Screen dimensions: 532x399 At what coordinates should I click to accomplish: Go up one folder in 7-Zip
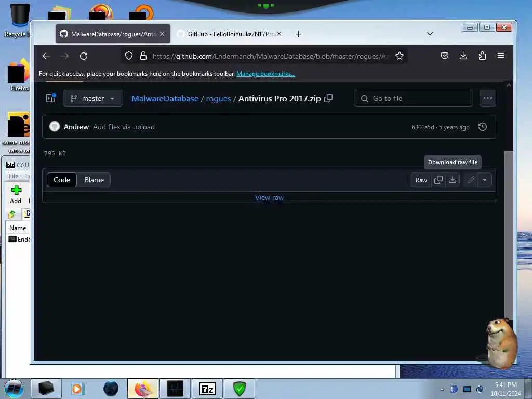[12, 214]
